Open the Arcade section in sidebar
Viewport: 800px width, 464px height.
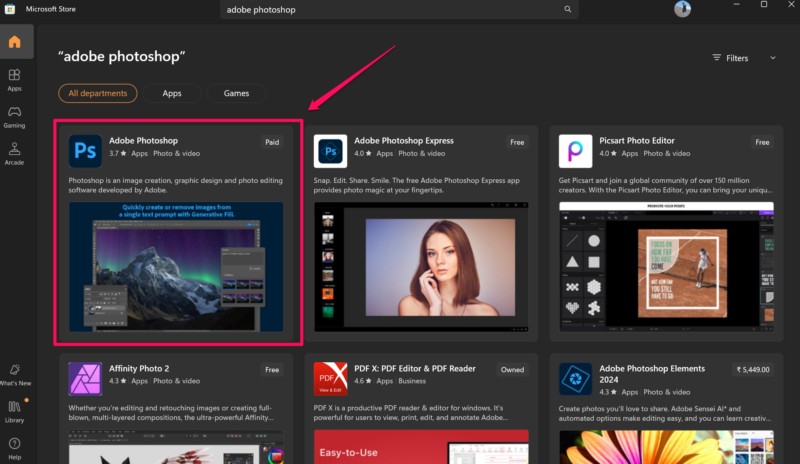(x=15, y=153)
